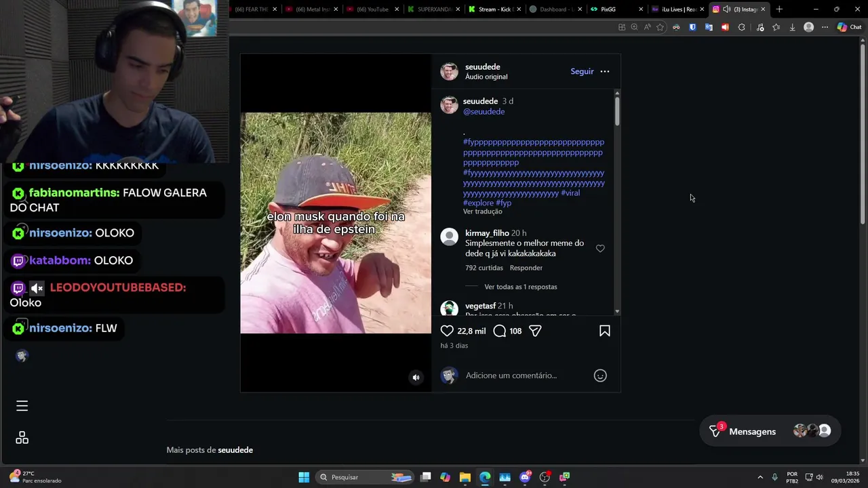Viewport: 868px width, 488px height.
Task: Open kirmay_filho's profile name
Action: click(x=487, y=233)
